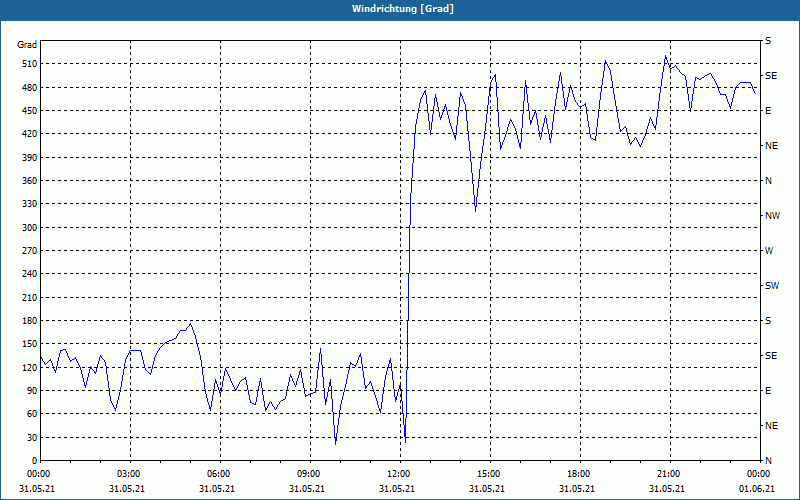This screenshot has height=500, width=800.
Task: Click the 'Grad' y-axis unit label
Action: [x=27, y=45]
